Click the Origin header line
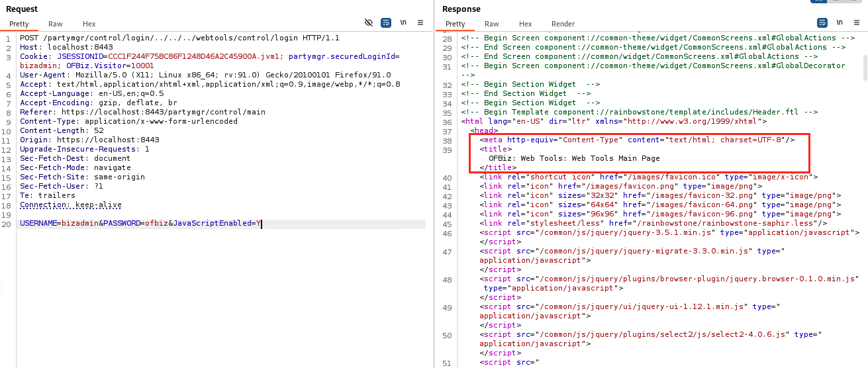Image resolution: width=868 pixels, height=368 pixels. 89,140
